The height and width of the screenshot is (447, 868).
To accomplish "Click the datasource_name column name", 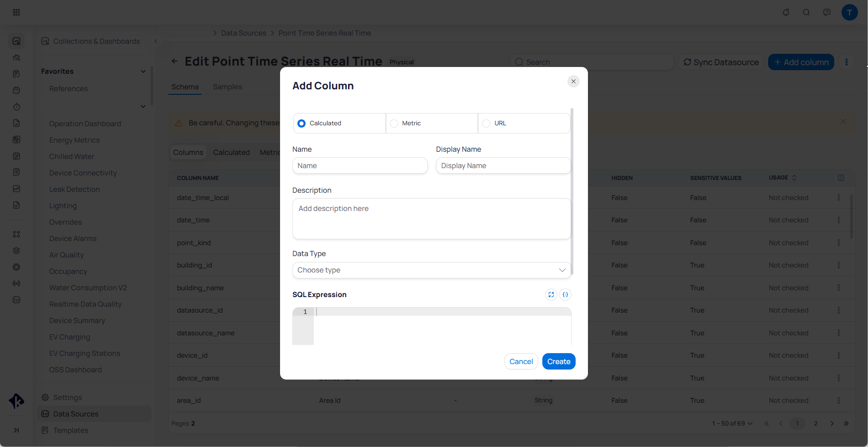I will tap(206, 333).
